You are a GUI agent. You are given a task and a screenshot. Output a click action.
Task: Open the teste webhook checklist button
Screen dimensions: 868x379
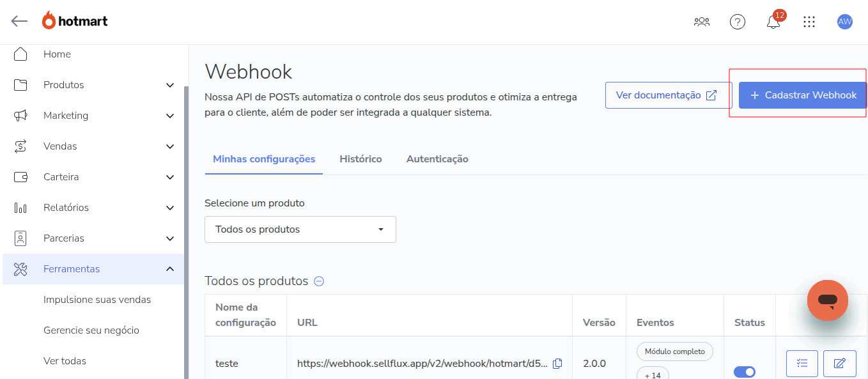point(802,364)
